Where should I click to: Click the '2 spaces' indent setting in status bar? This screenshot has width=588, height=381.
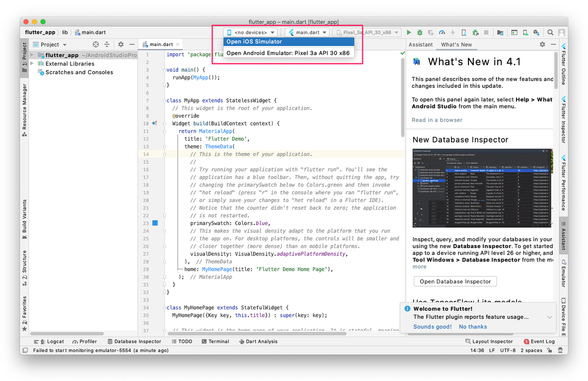(531, 351)
